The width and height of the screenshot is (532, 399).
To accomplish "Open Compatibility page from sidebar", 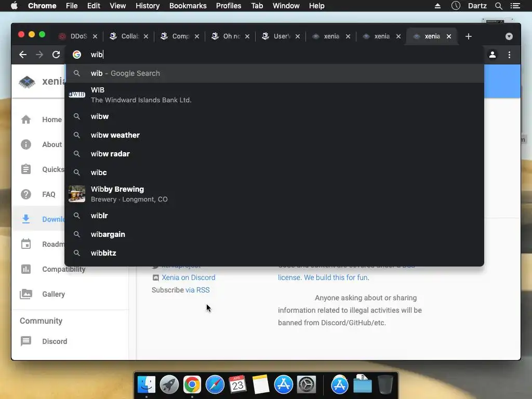I will click(64, 269).
